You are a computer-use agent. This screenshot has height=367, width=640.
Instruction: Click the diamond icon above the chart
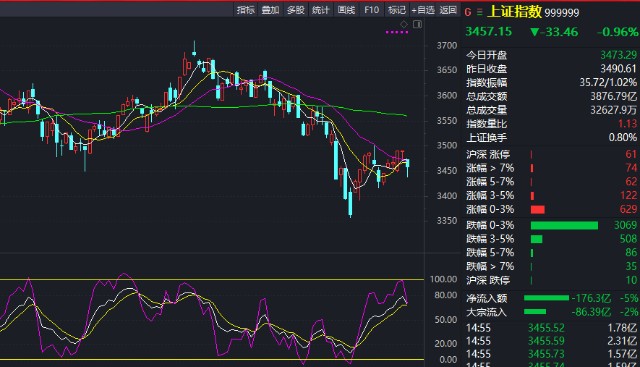pos(404,24)
